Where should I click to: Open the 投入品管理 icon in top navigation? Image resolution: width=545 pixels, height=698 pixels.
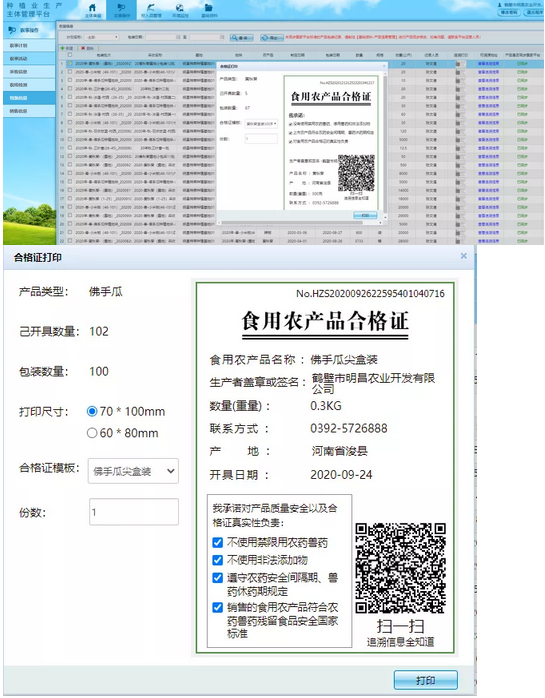point(151,8)
